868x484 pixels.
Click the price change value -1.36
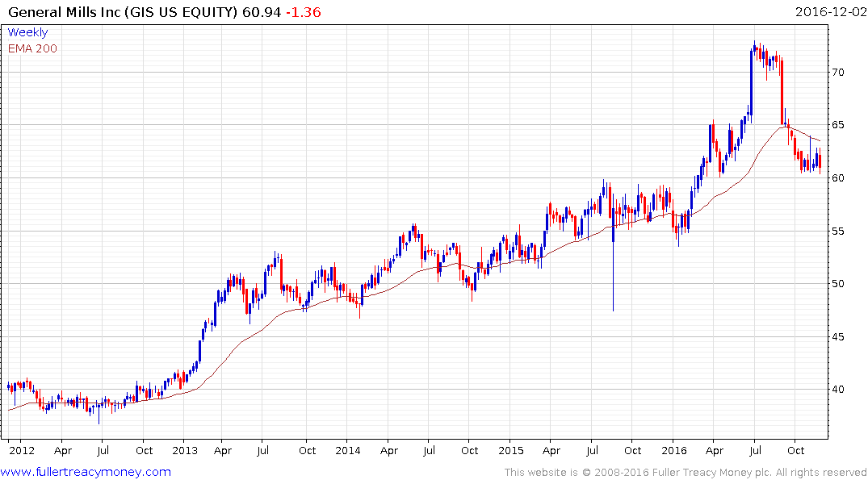pos(304,12)
